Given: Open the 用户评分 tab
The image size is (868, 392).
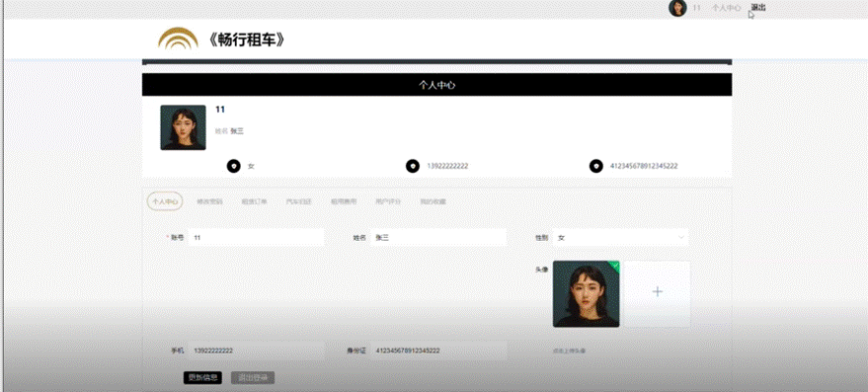Looking at the screenshot, I should pyautogui.click(x=388, y=202).
